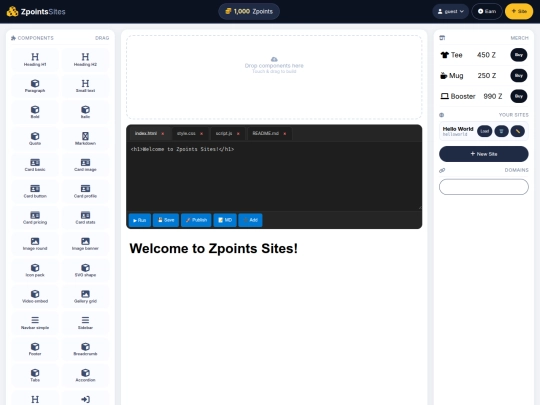Select the Tabs component
This screenshot has width=540, height=405.
[35, 375]
